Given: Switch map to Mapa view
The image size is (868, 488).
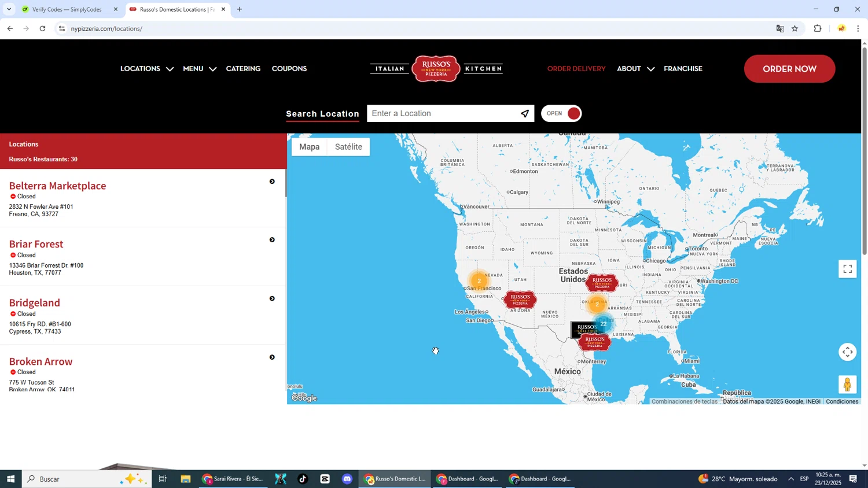Looking at the screenshot, I should [x=309, y=147].
